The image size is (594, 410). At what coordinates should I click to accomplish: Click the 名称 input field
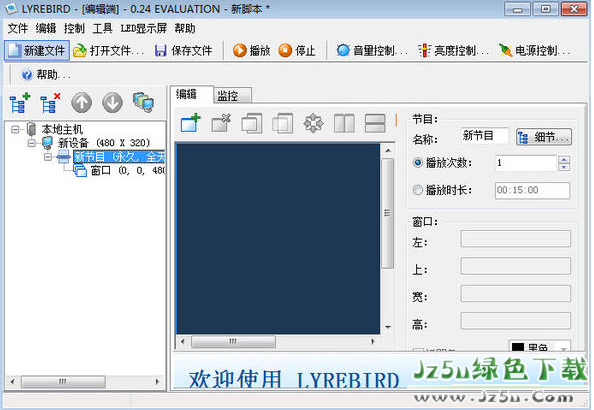485,135
